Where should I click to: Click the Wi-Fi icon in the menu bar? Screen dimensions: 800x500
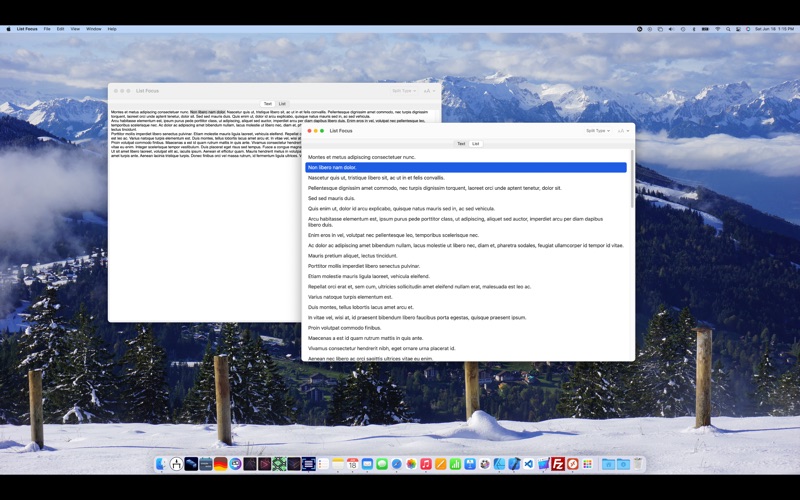click(718, 29)
